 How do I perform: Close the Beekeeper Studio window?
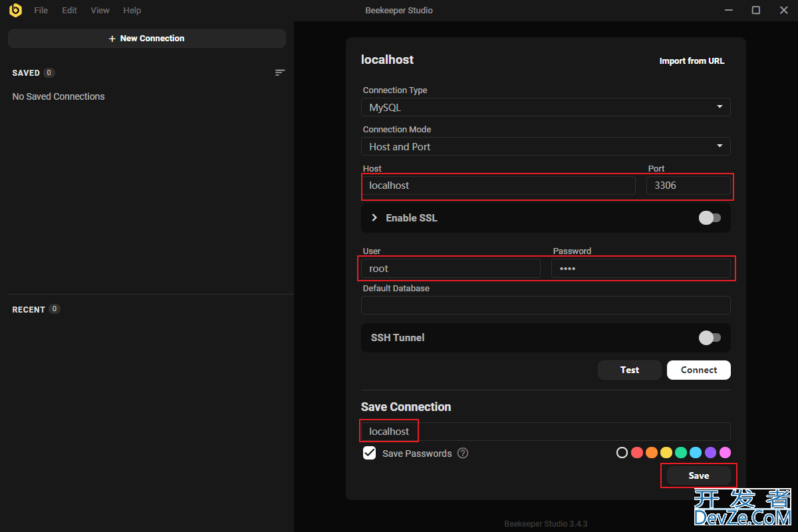tap(783, 10)
